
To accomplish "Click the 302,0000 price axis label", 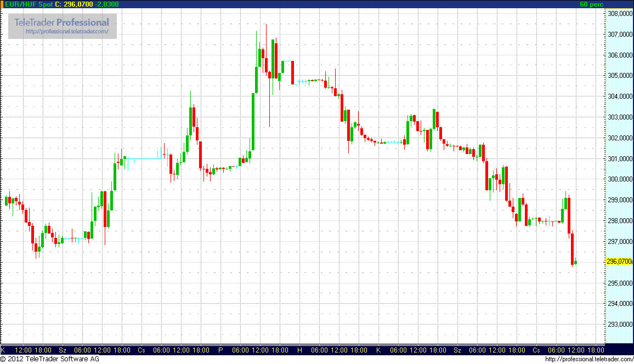I will [x=620, y=138].
